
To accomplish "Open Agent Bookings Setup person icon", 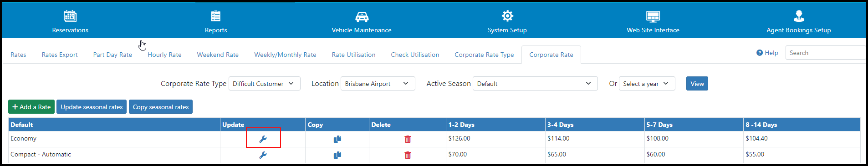I will [x=799, y=16].
